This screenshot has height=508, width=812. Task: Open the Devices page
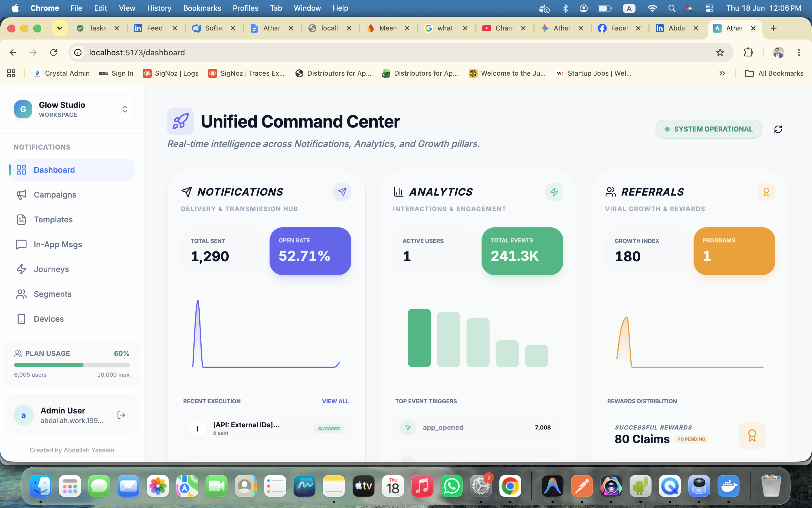click(x=72, y=319)
